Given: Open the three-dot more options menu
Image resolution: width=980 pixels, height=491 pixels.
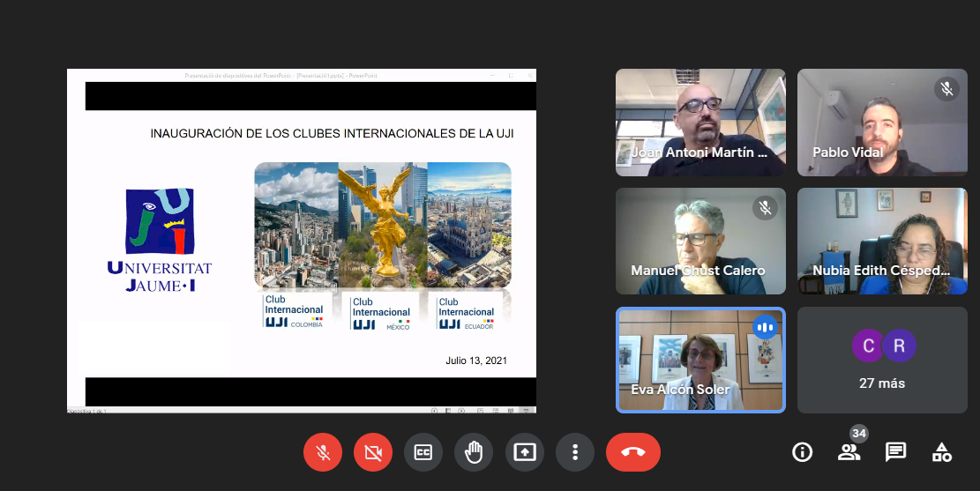Looking at the screenshot, I should point(575,452).
